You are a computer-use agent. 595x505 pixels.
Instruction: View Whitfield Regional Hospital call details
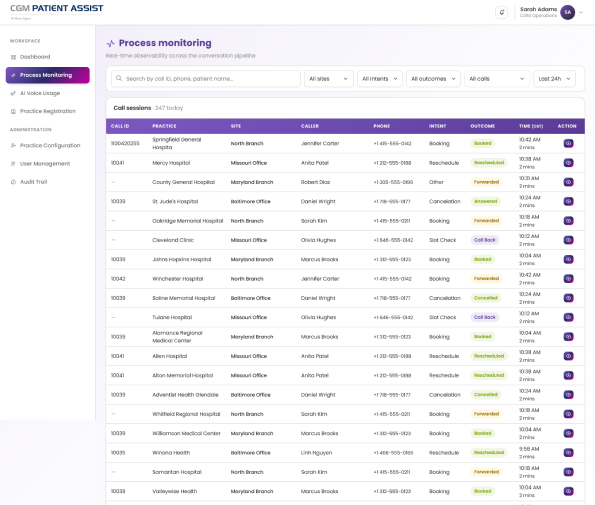coord(568,414)
